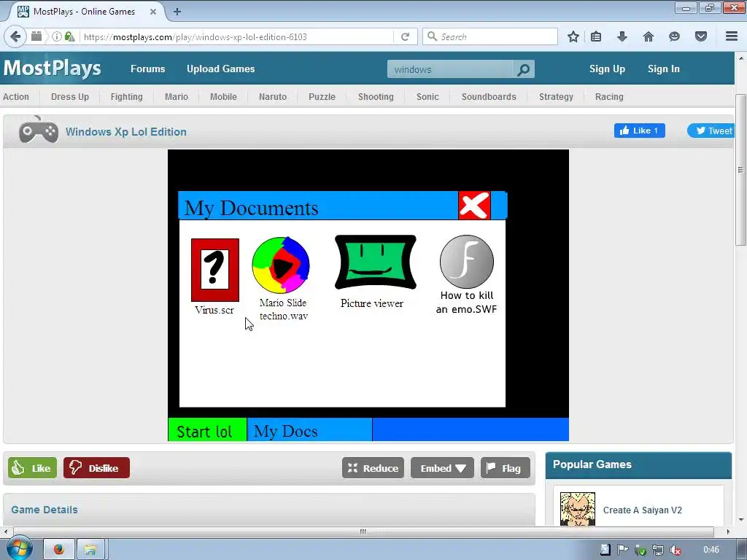The width and height of the screenshot is (747, 560).
Task: Open the Fighting category
Action: pyautogui.click(x=126, y=97)
